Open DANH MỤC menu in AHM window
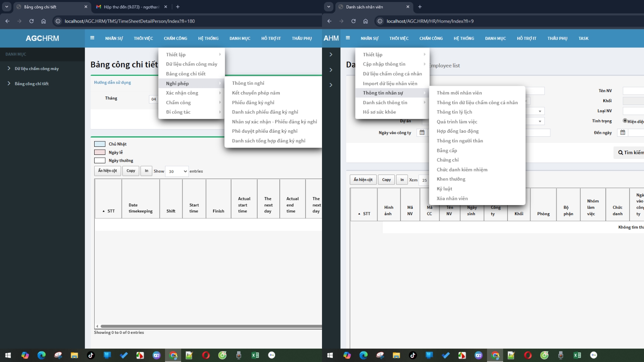Screen dimensions: 644x362 tap(495, 38)
